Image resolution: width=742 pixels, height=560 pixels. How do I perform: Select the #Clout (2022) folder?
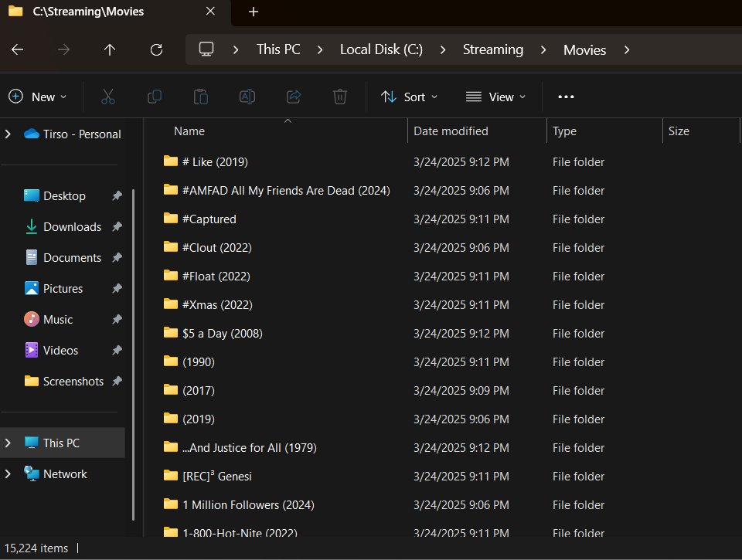[x=216, y=248]
